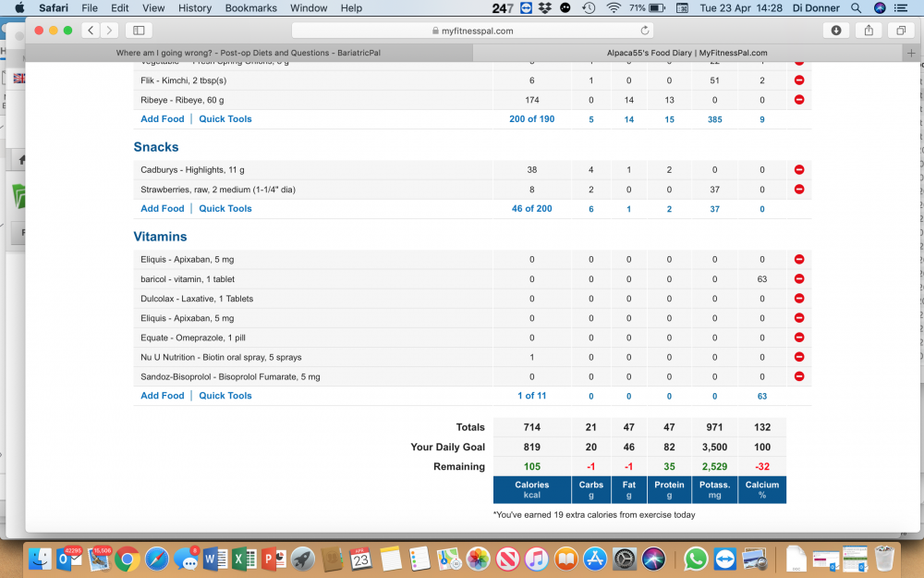Click the earned 19 extra calories note
The width and height of the screenshot is (924, 578).
click(x=594, y=515)
